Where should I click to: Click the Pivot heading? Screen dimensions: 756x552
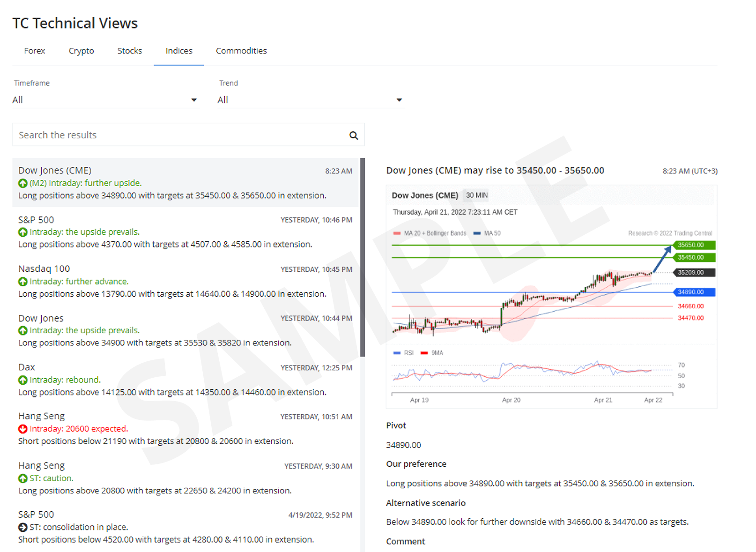396,425
